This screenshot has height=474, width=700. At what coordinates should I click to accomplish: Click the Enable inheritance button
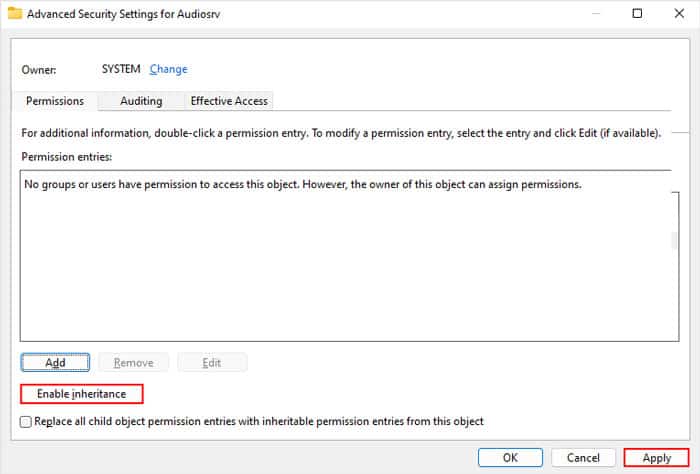pos(82,394)
